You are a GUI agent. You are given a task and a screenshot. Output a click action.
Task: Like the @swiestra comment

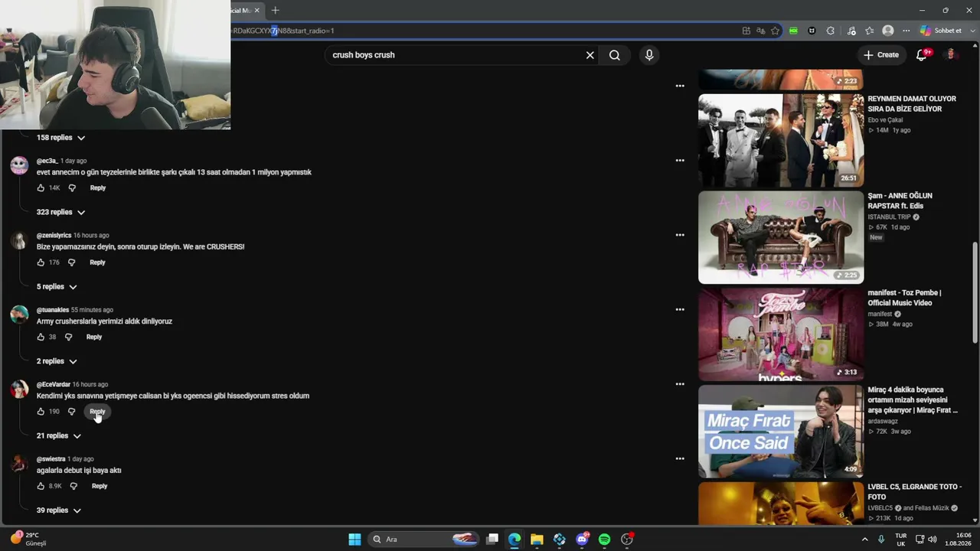[41, 486]
